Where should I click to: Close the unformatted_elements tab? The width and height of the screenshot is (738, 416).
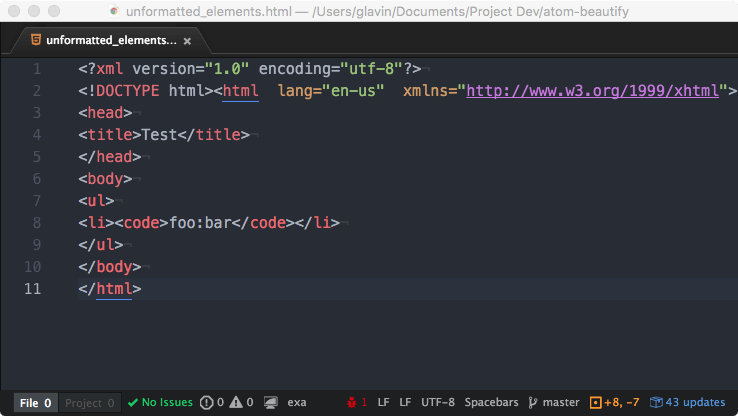pos(187,41)
